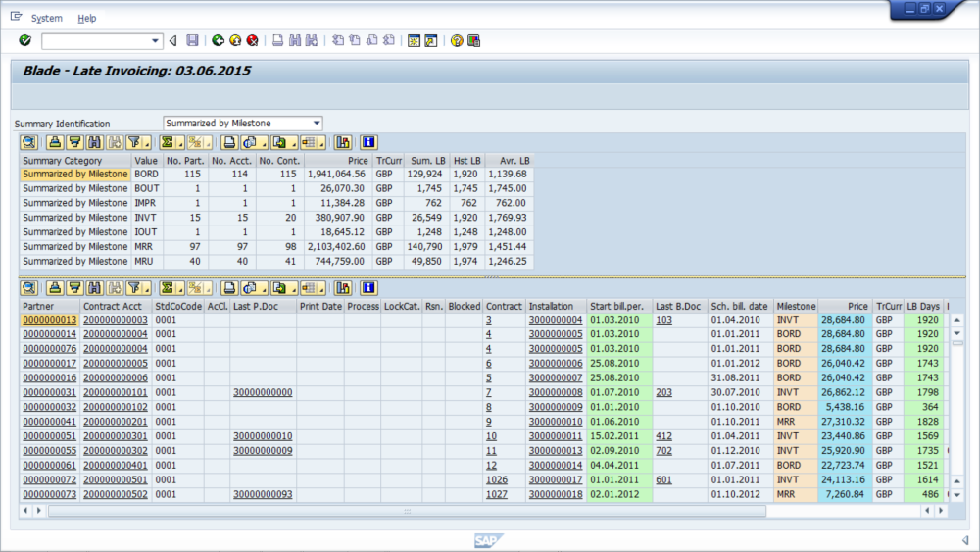Click the Print icon in the detail toolbar
The height and width of the screenshot is (552, 980).
(x=229, y=288)
